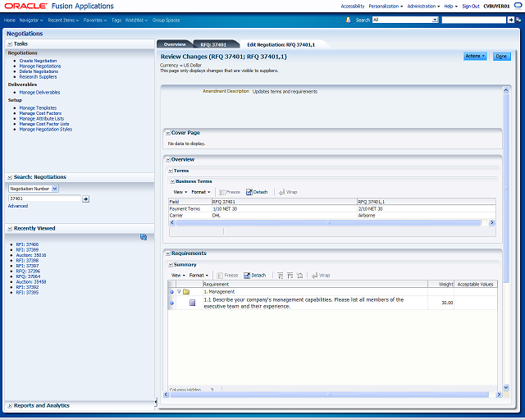Image resolution: width=525 pixels, height=420 pixels.
Task: Open recently viewed Auction: 35016
Action: 31,255
